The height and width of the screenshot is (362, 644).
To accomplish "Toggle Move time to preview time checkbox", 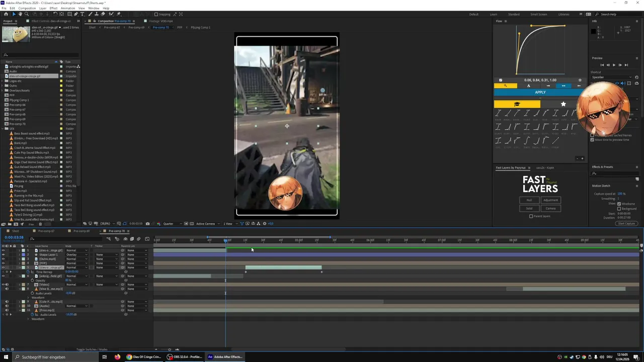I will click(x=592, y=140).
